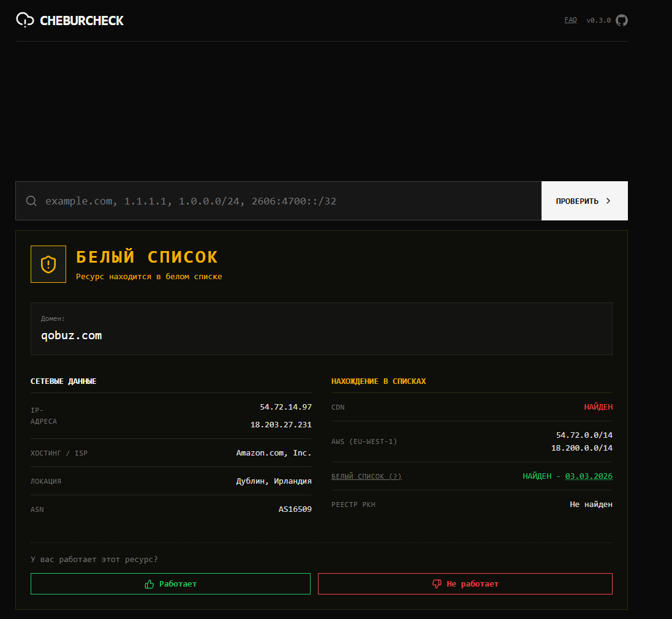Click the thumbs-up icon on Работает

point(149,584)
